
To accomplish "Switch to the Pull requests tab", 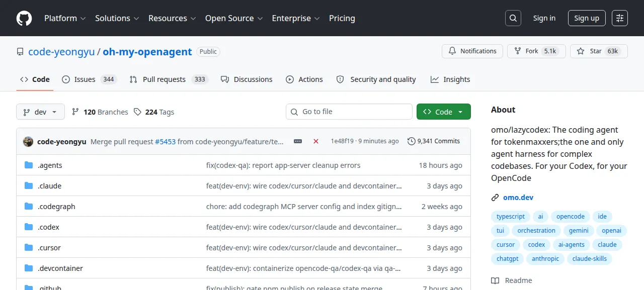I will tap(169, 79).
